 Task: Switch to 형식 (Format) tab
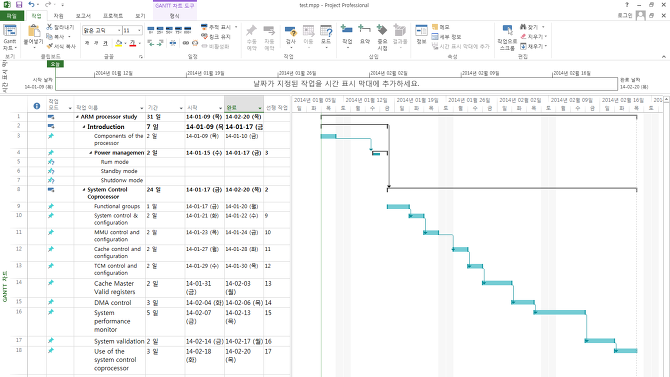click(174, 16)
